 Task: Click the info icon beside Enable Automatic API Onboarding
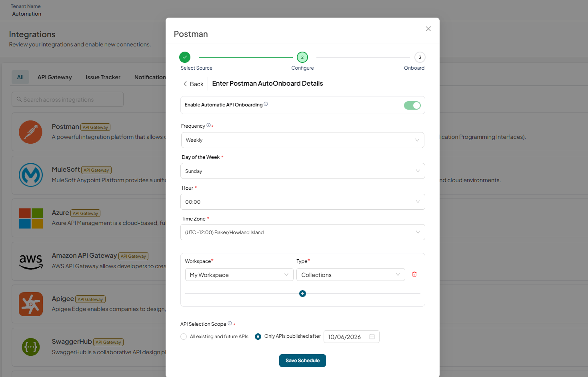[266, 104]
